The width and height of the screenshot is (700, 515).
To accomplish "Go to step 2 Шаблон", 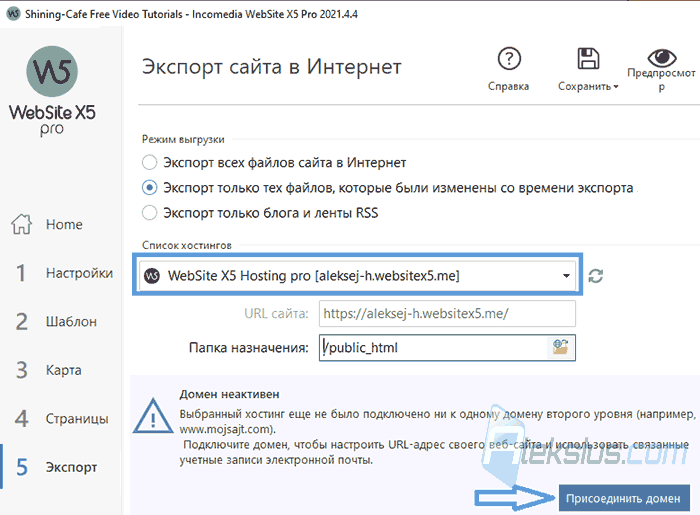I will 56,321.
